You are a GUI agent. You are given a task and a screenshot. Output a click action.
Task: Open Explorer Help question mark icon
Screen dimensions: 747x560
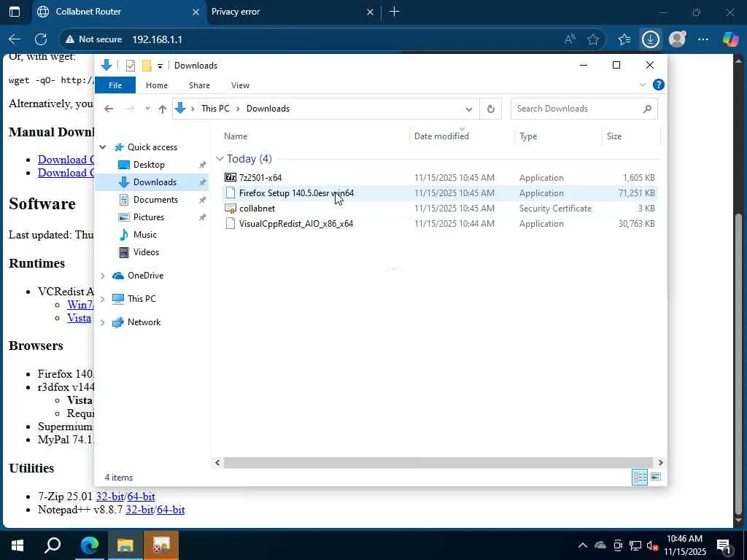[x=659, y=85]
